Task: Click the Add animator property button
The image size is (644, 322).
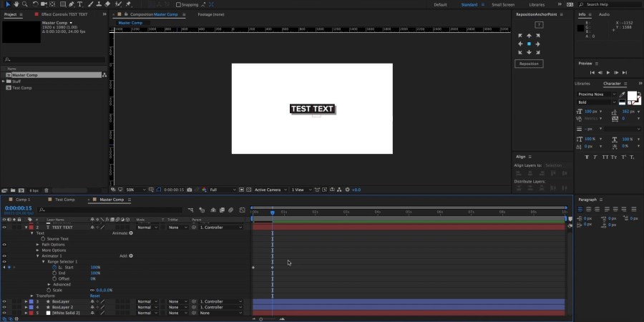Action: coord(131,256)
